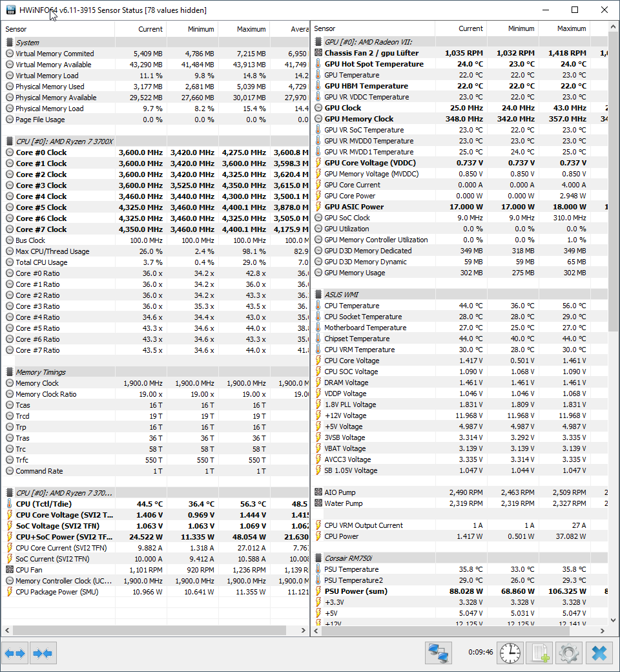The height and width of the screenshot is (672, 620).
Task: Select the Command Rate row
Action: [x=155, y=471]
